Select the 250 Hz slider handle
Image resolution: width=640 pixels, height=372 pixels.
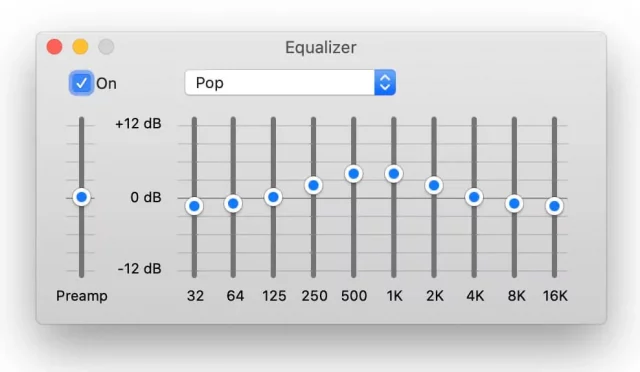(313, 185)
